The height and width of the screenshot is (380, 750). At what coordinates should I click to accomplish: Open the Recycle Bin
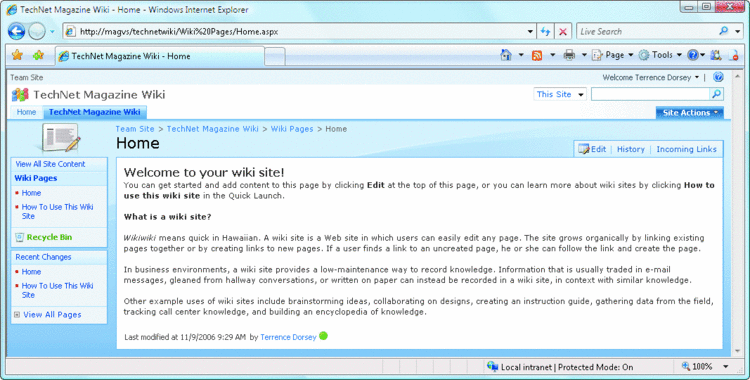(x=49, y=237)
